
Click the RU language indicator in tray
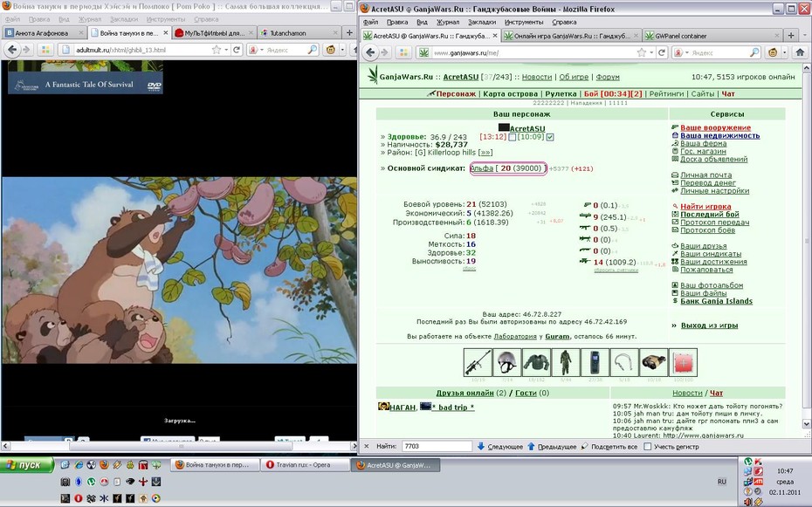pos(722,481)
